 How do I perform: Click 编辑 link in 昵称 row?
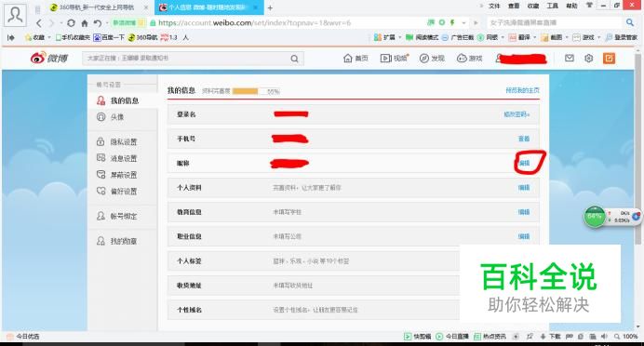[524, 163]
